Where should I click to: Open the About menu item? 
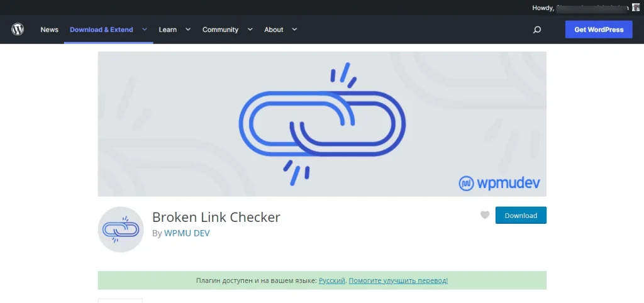click(x=274, y=30)
